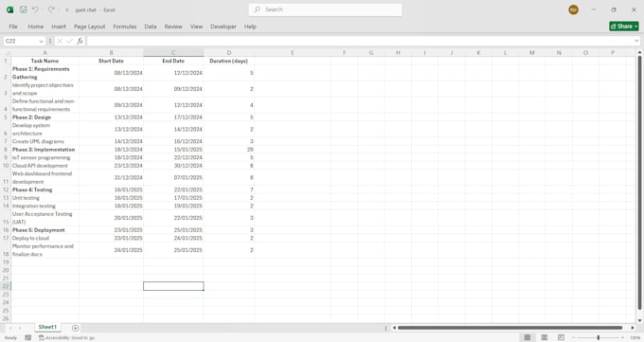This screenshot has height=342, width=644.
Task: Select Phase 3: Implementation cell
Action: click(45, 150)
